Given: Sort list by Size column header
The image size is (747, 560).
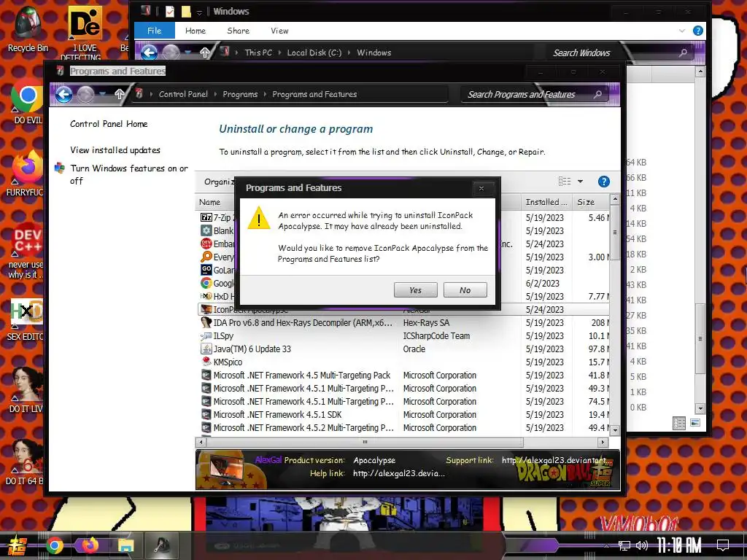Looking at the screenshot, I should pyautogui.click(x=586, y=203).
